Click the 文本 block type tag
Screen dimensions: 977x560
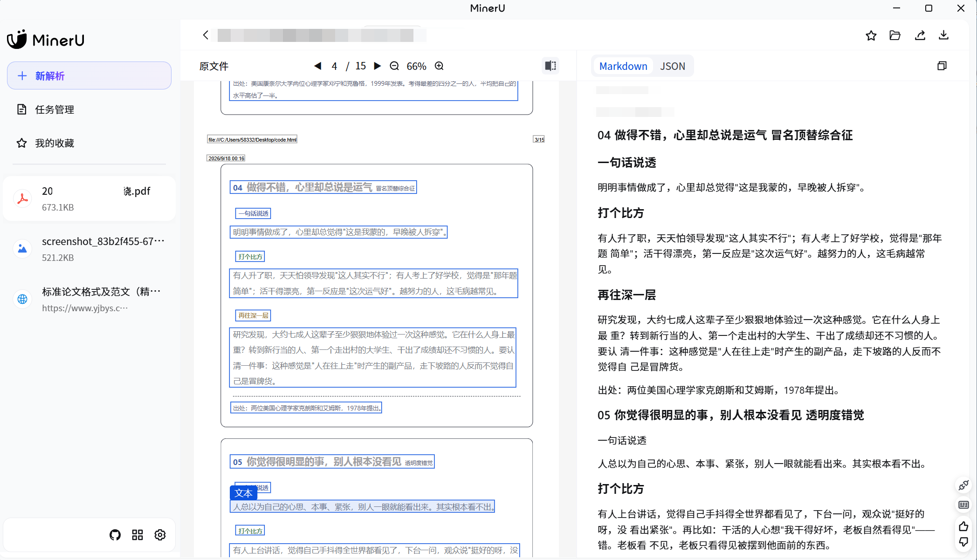pos(243,493)
